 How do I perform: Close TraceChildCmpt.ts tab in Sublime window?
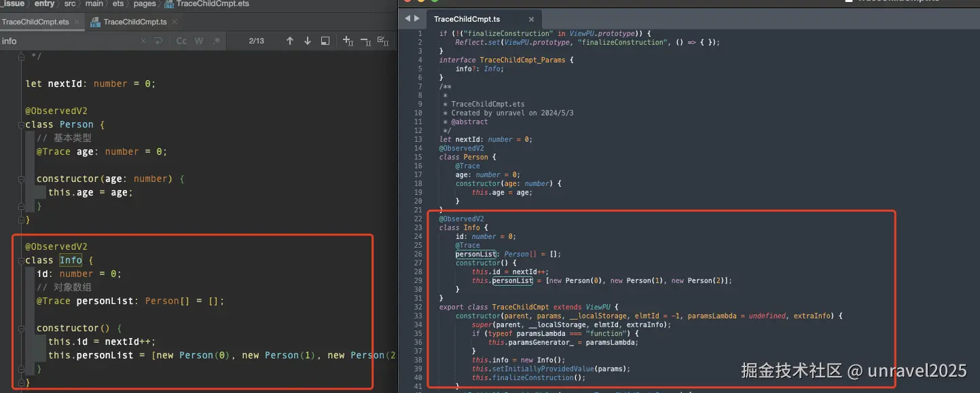pyautogui.click(x=531, y=20)
